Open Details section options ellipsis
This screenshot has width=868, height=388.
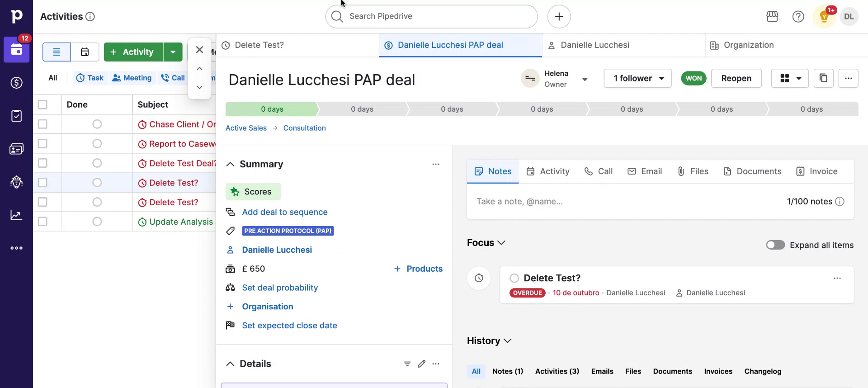click(435, 364)
